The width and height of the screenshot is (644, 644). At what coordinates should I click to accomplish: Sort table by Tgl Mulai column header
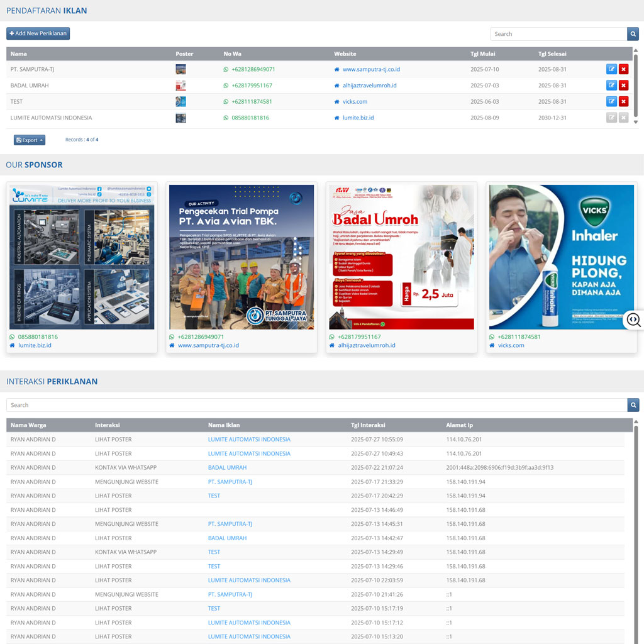[x=482, y=54]
